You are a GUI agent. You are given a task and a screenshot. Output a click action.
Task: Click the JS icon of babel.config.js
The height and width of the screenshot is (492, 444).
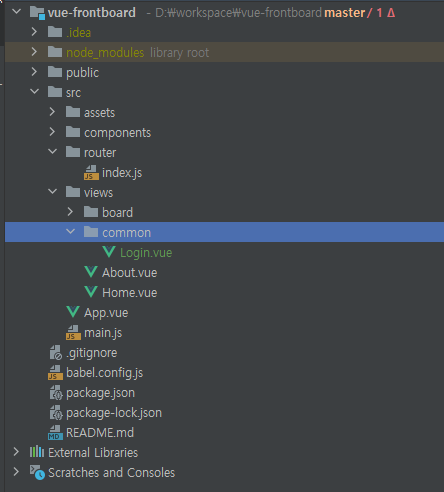tap(55, 373)
